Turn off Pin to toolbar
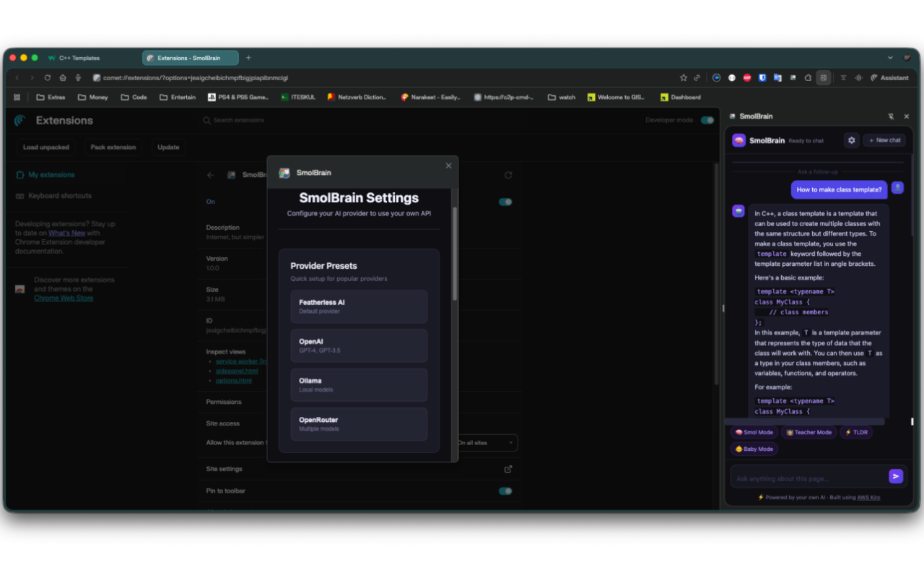The image size is (924, 578). click(x=505, y=491)
